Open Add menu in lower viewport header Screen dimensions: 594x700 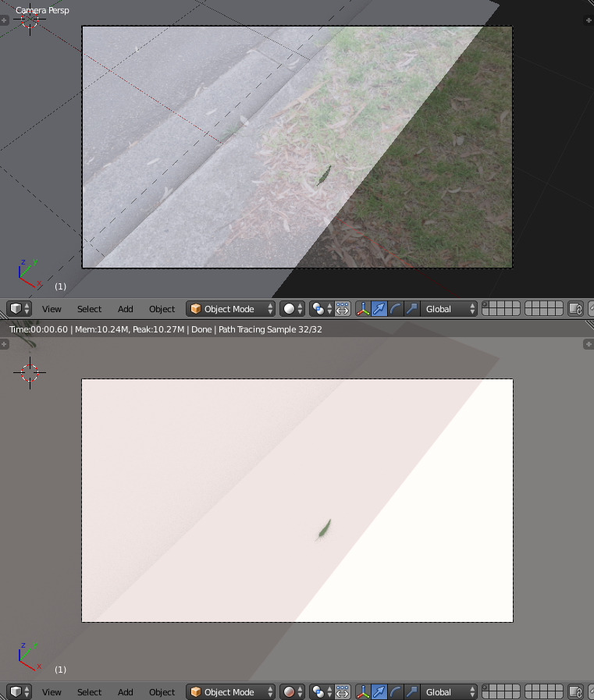126,692
